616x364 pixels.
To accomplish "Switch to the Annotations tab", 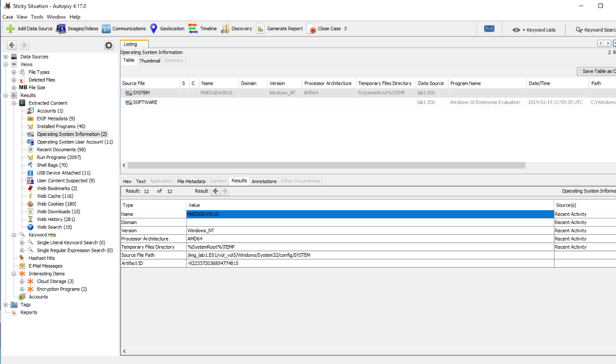I will [264, 181].
